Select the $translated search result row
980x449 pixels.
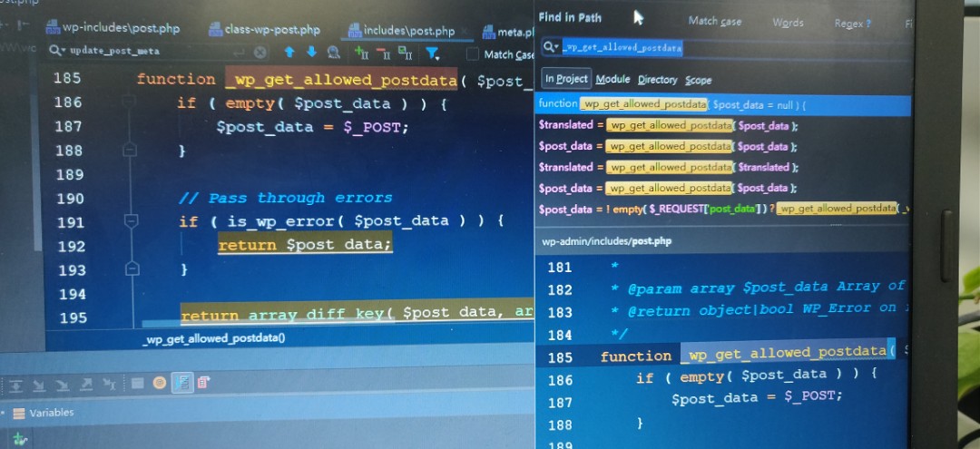pos(668,125)
